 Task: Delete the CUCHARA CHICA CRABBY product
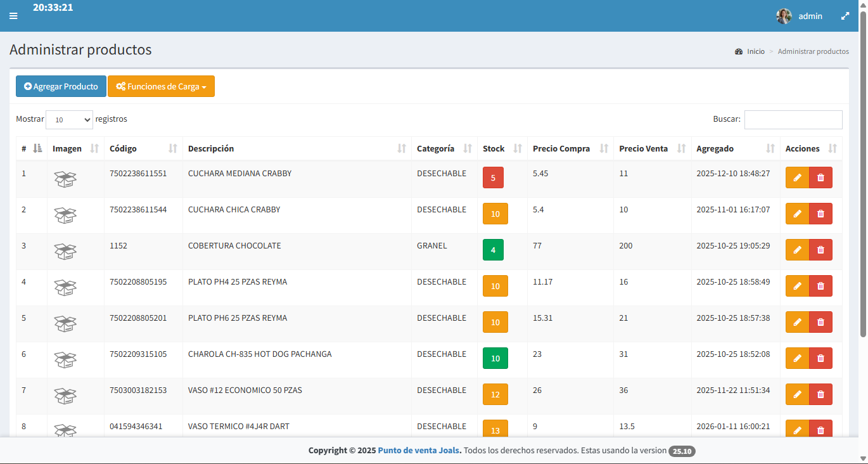point(820,214)
